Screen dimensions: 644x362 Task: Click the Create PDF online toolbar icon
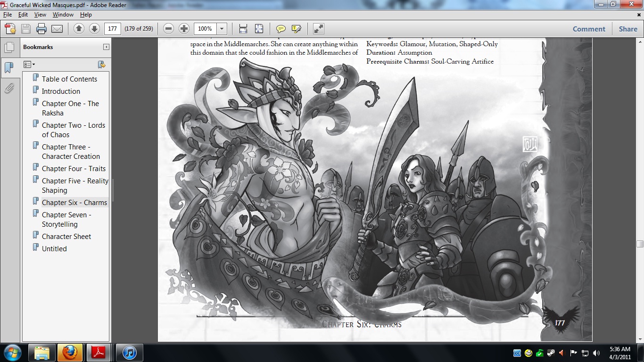(10, 29)
